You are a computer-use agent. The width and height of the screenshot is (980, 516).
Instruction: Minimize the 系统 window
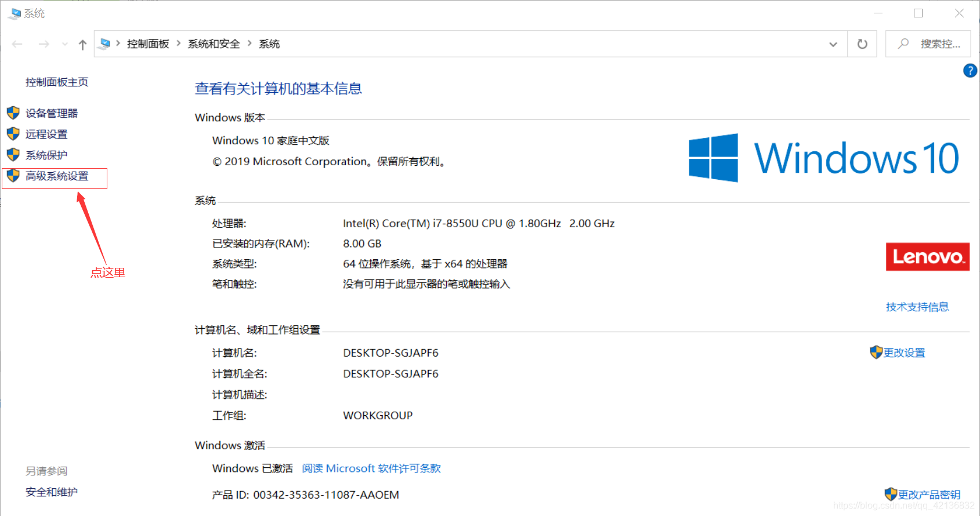[878, 13]
